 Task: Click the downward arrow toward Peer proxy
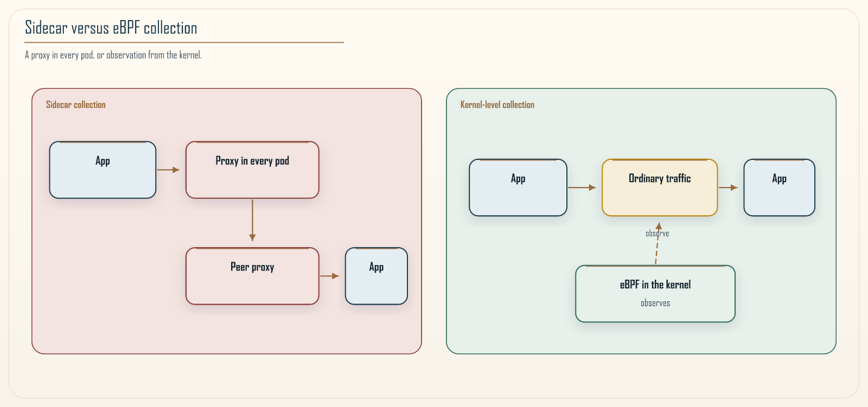(252, 220)
